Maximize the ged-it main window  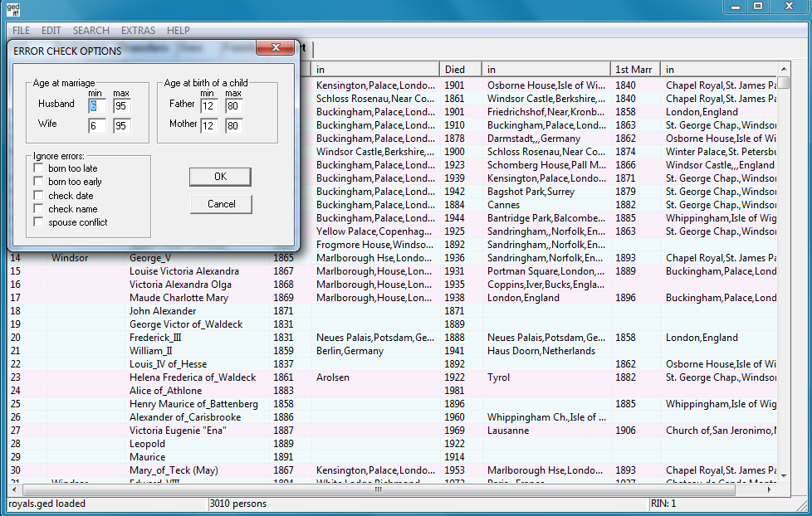point(758,6)
